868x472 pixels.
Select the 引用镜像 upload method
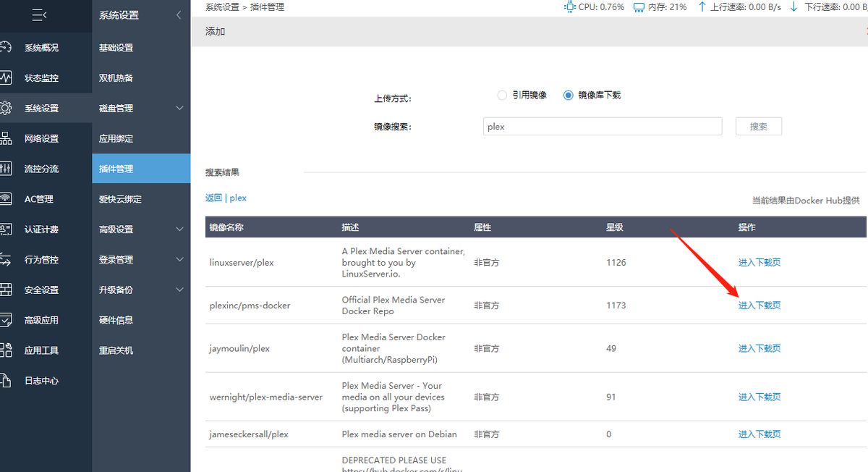pos(502,95)
